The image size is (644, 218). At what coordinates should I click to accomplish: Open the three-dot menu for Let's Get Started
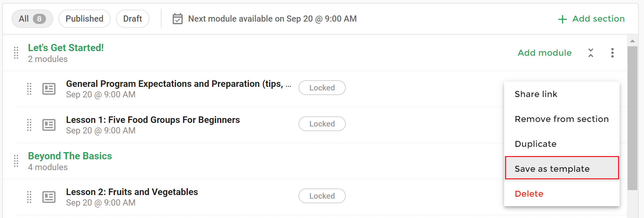[x=612, y=53]
